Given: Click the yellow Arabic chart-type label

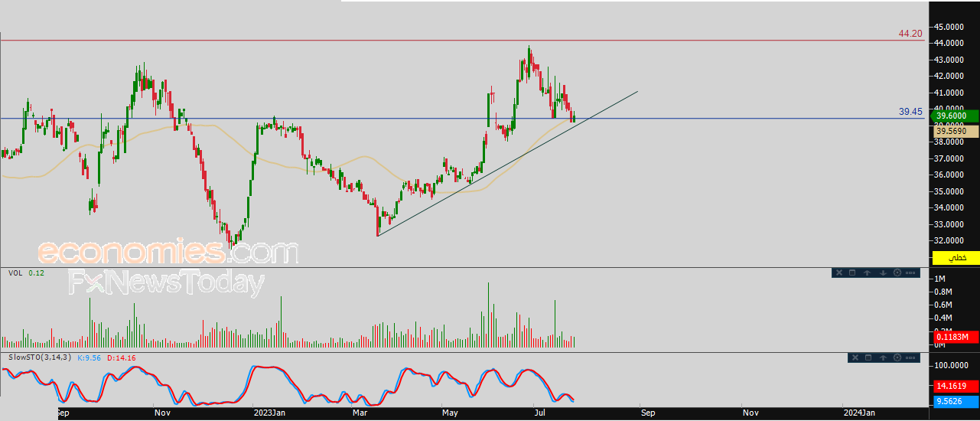Looking at the screenshot, I should pos(955,258).
